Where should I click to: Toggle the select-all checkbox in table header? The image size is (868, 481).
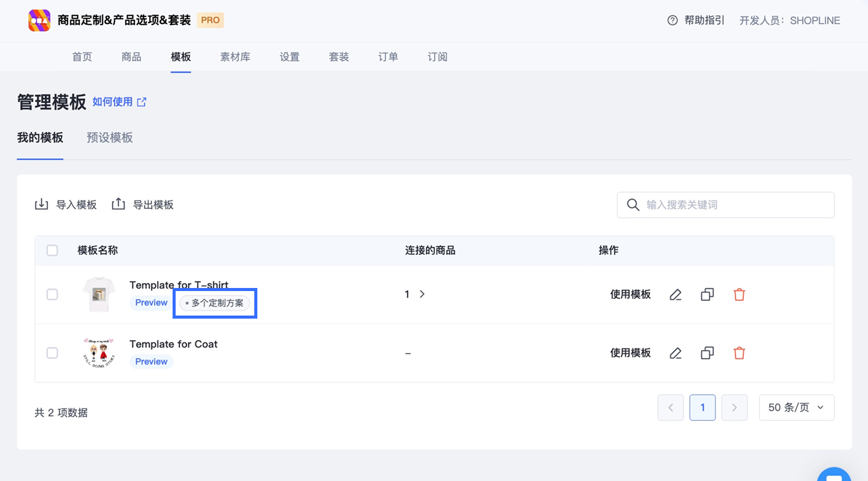tap(52, 250)
